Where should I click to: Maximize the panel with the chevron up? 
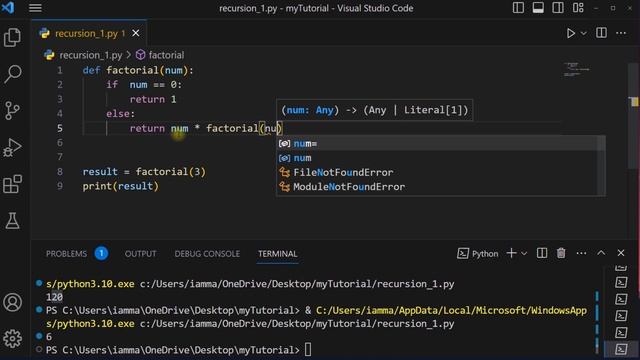(601, 253)
